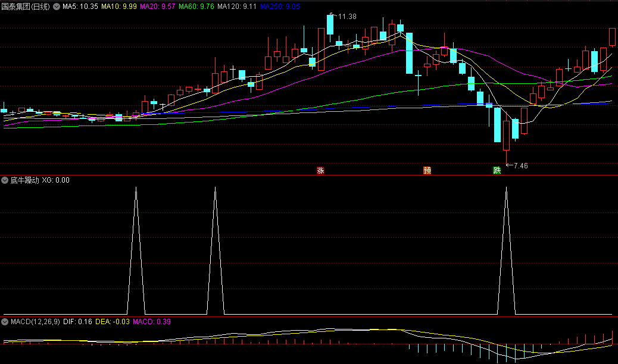Click the blue MA250 indicator label
Image resolution: width=618 pixels, height=364 pixels.
pos(280,7)
